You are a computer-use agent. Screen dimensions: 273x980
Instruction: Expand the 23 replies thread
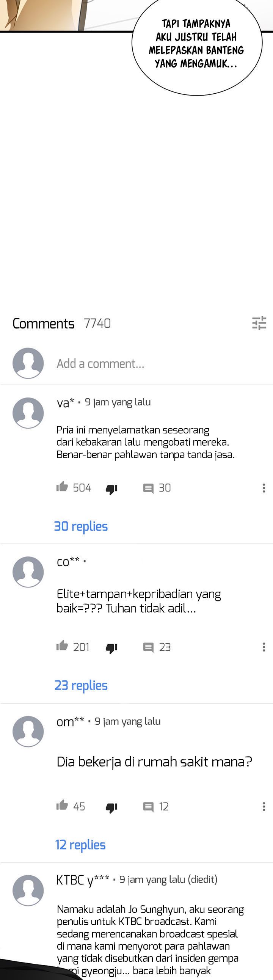coord(81,686)
